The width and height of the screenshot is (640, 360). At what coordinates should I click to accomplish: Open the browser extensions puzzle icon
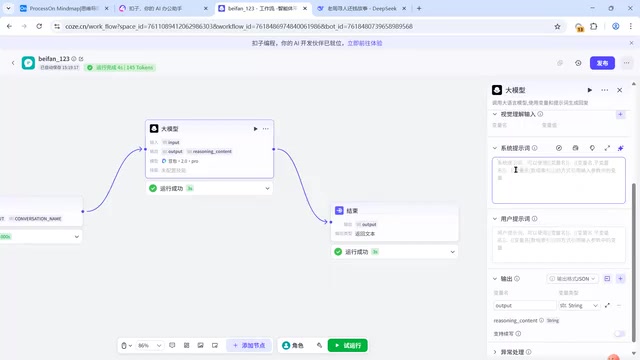click(x=593, y=27)
